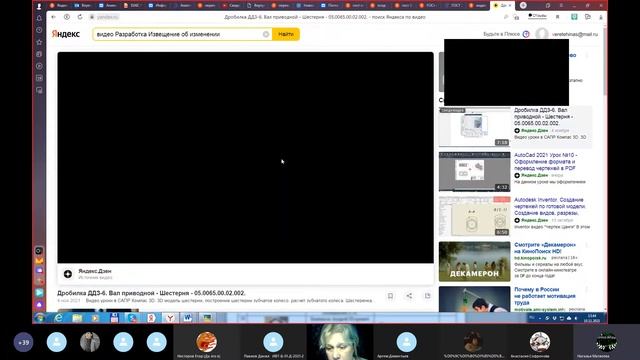Bookmark the video with the bookmark icon

[x=390, y=296]
